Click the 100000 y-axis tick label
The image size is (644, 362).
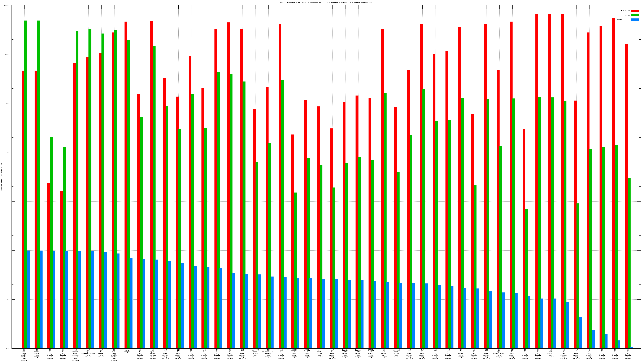[x=7, y=5]
